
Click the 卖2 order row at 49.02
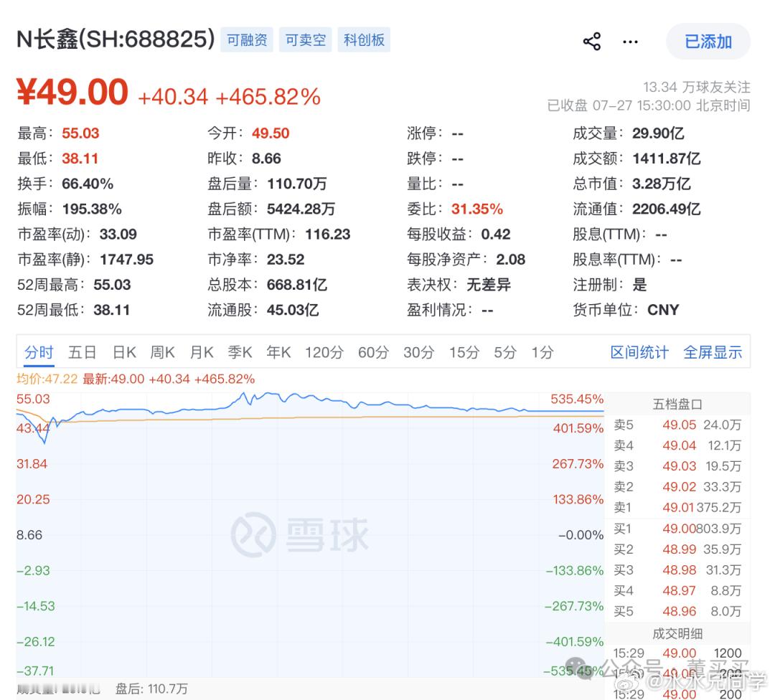(x=677, y=486)
